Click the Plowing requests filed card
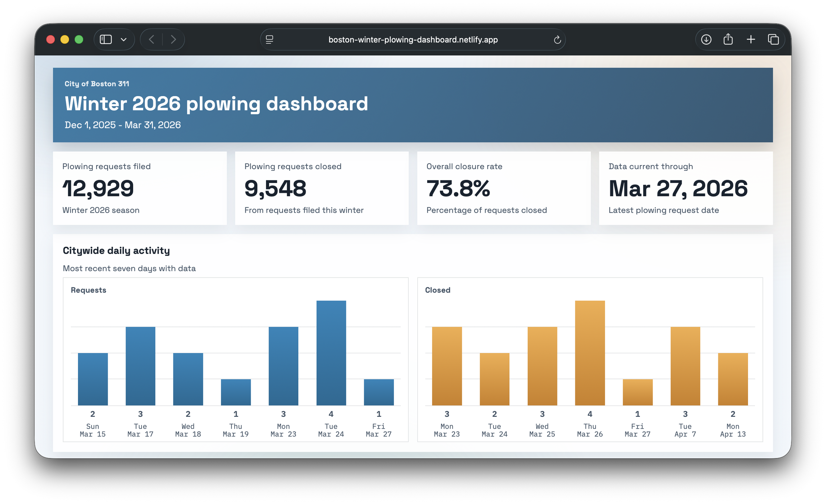The width and height of the screenshot is (826, 504). (x=140, y=188)
